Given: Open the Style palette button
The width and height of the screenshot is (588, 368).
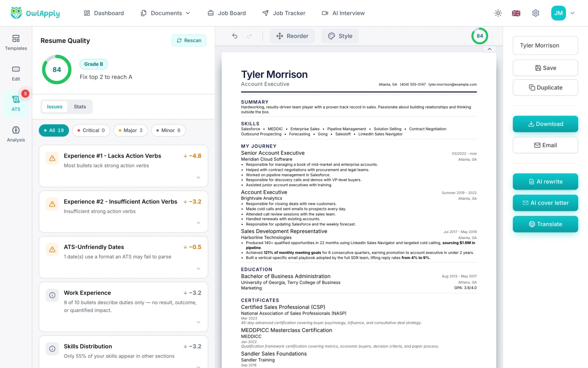Looking at the screenshot, I should (340, 36).
